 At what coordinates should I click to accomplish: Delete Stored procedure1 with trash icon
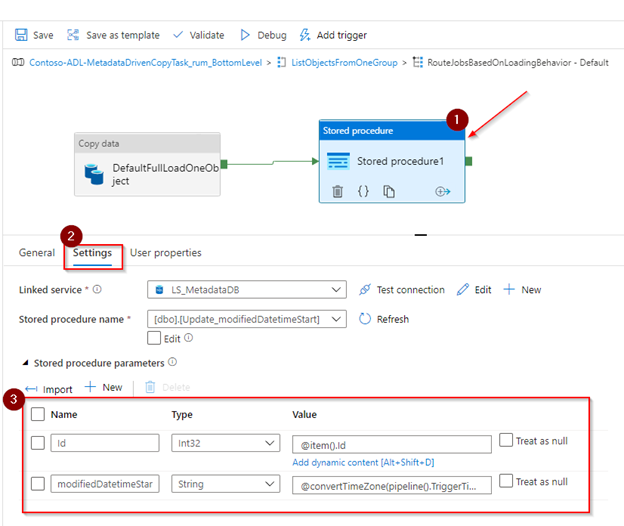pyautogui.click(x=337, y=192)
